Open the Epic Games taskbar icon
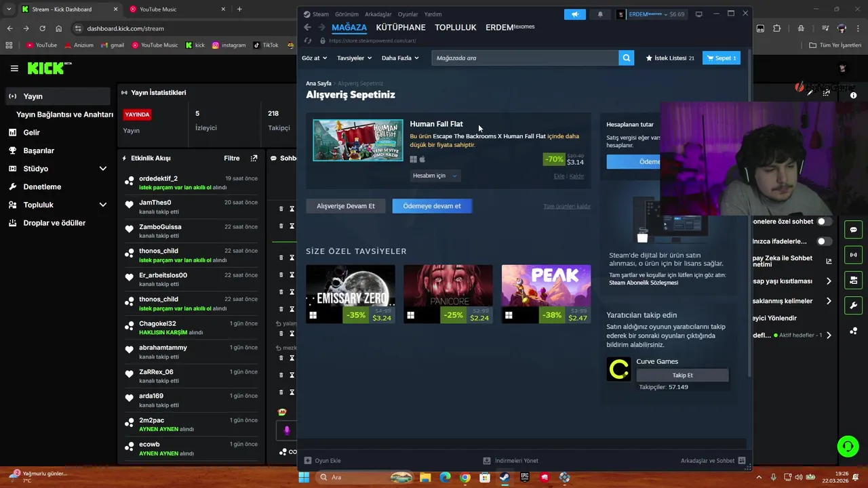The image size is (868, 488). coord(524,477)
